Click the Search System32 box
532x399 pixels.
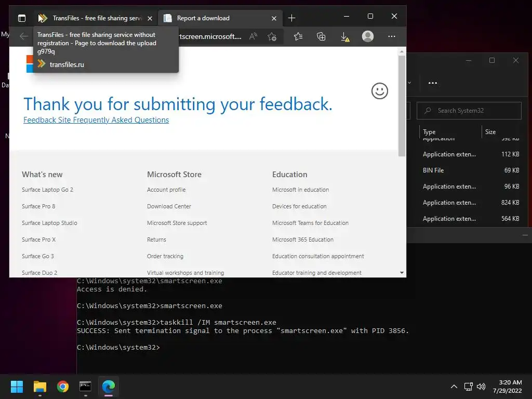pos(469,111)
